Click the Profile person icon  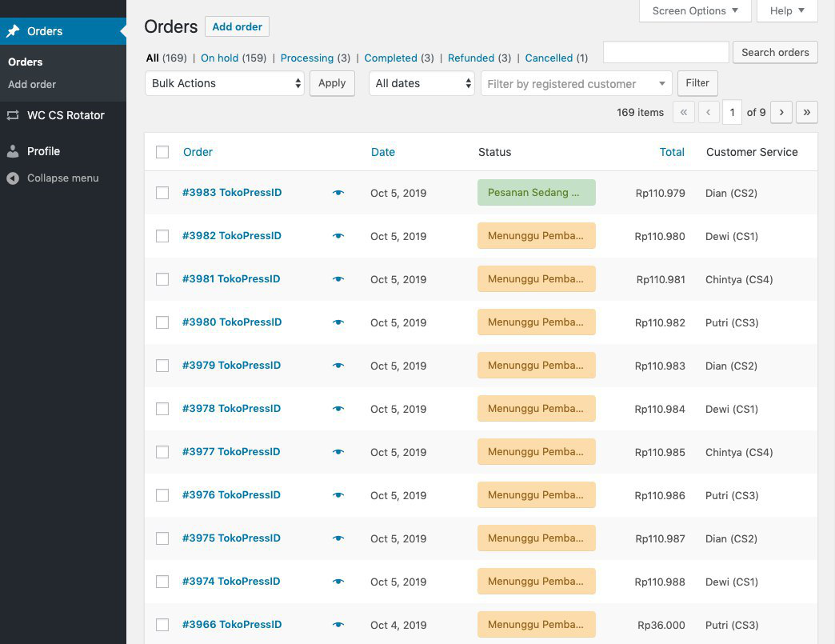13,151
